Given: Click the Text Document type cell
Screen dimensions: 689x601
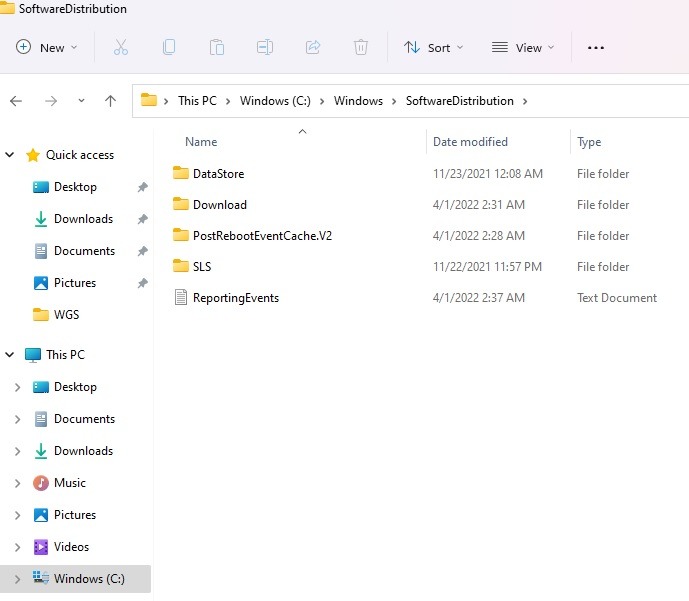Looking at the screenshot, I should [616, 298].
